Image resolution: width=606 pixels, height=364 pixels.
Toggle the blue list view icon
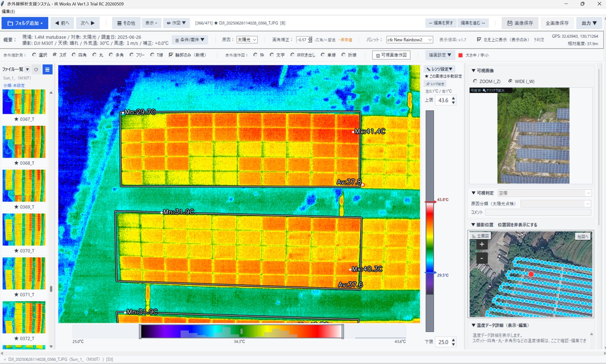(x=47, y=69)
